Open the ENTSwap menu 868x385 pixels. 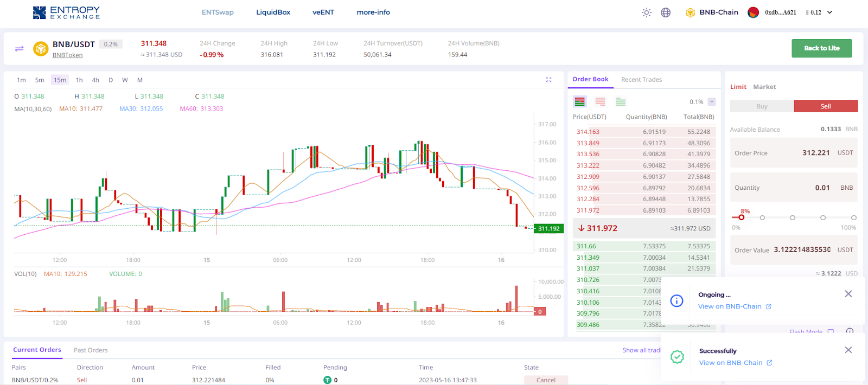(x=218, y=12)
